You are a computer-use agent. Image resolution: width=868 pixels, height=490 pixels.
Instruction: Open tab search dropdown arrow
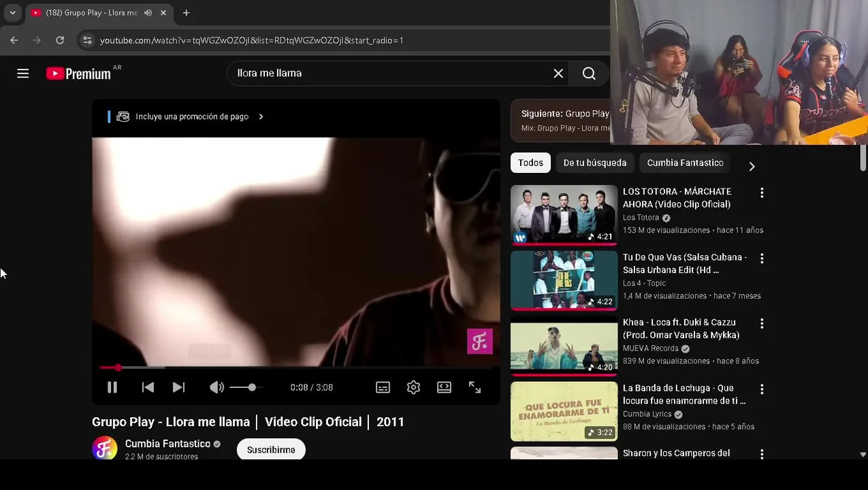pyautogui.click(x=12, y=12)
